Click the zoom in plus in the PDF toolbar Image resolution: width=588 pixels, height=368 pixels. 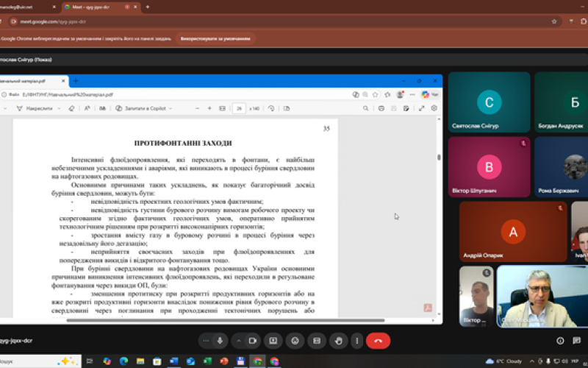209,108
